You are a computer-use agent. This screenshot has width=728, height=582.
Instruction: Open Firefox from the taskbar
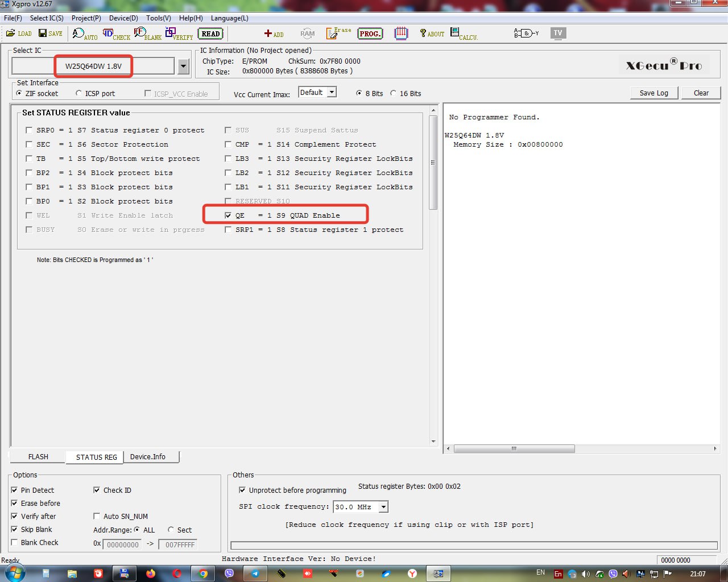click(151, 573)
